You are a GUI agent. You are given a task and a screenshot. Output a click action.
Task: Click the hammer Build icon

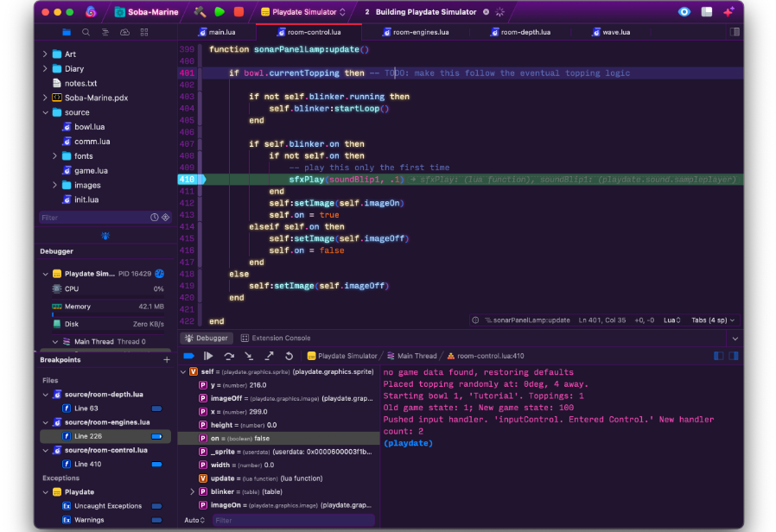point(200,12)
